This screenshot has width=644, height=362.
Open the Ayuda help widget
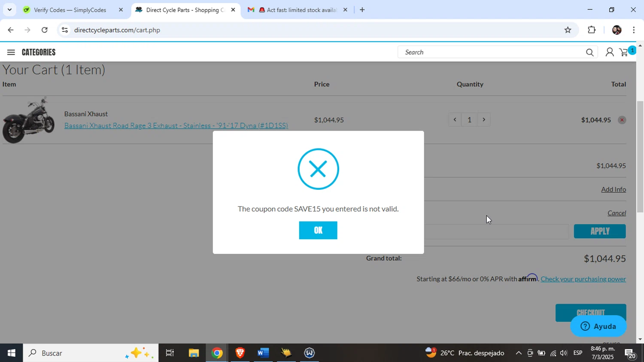tap(598, 326)
